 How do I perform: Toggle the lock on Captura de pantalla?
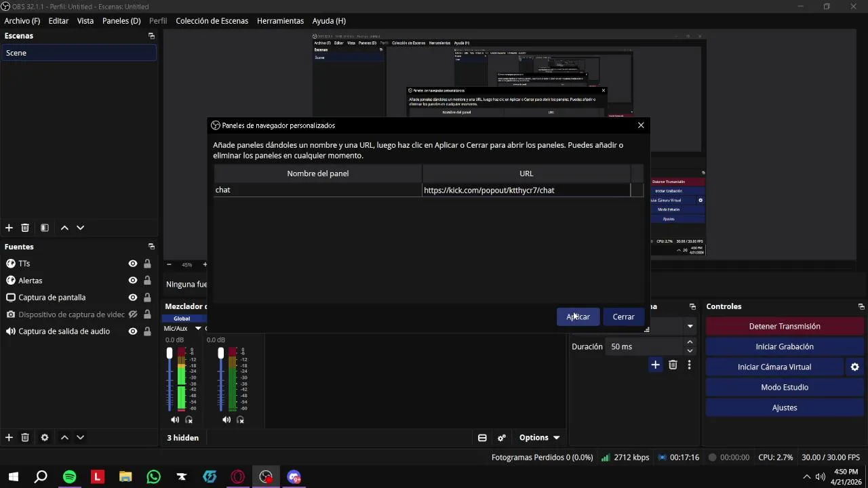click(x=147, y=298)
